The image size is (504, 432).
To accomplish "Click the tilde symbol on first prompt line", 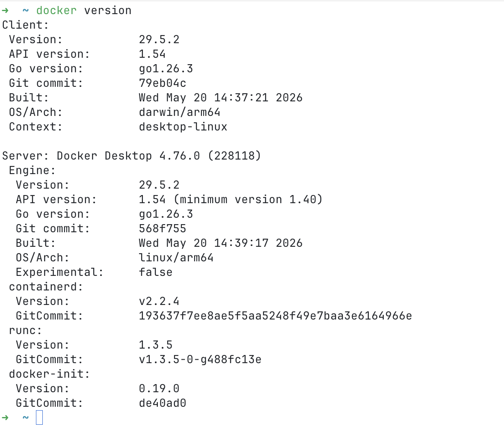I will pyautogui.click(x=25, y=10).
